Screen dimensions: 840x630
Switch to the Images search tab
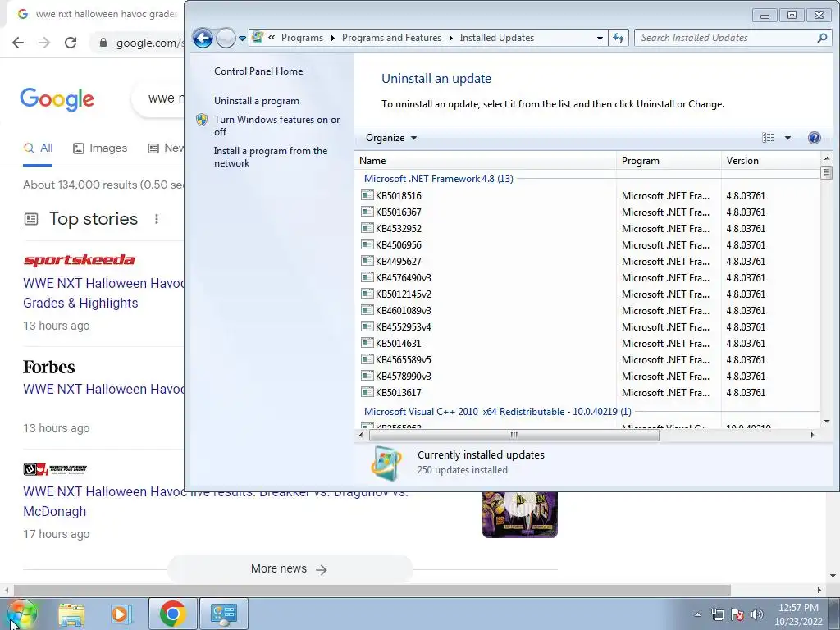point(100,148)
